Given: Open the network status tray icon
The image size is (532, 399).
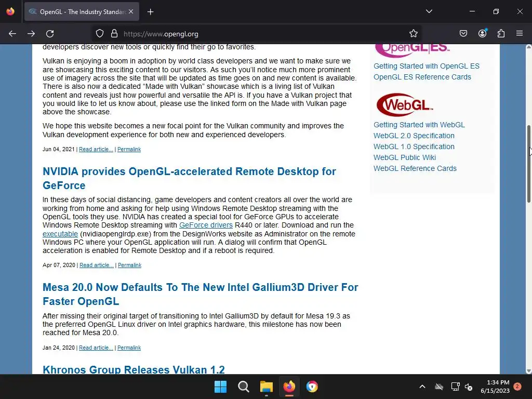Looking at the screenshot, I should (455, 387).
